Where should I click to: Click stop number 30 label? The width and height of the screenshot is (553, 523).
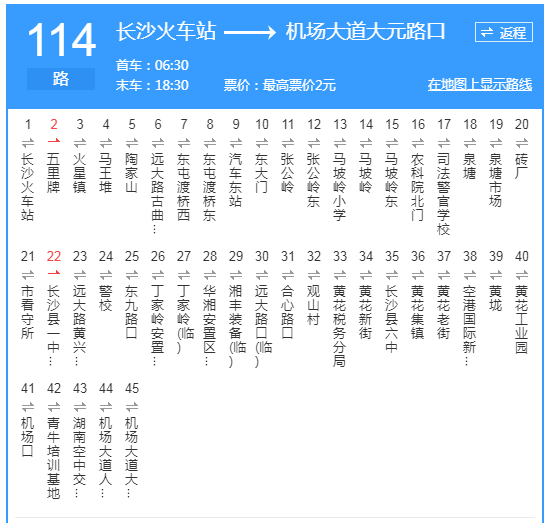pyautogui.click(x=262, y=256)
